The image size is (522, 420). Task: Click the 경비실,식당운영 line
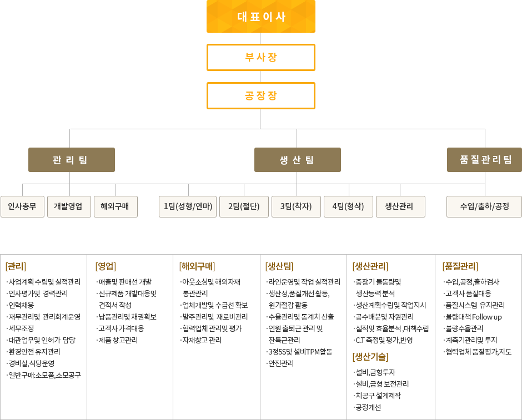(31, 363)
